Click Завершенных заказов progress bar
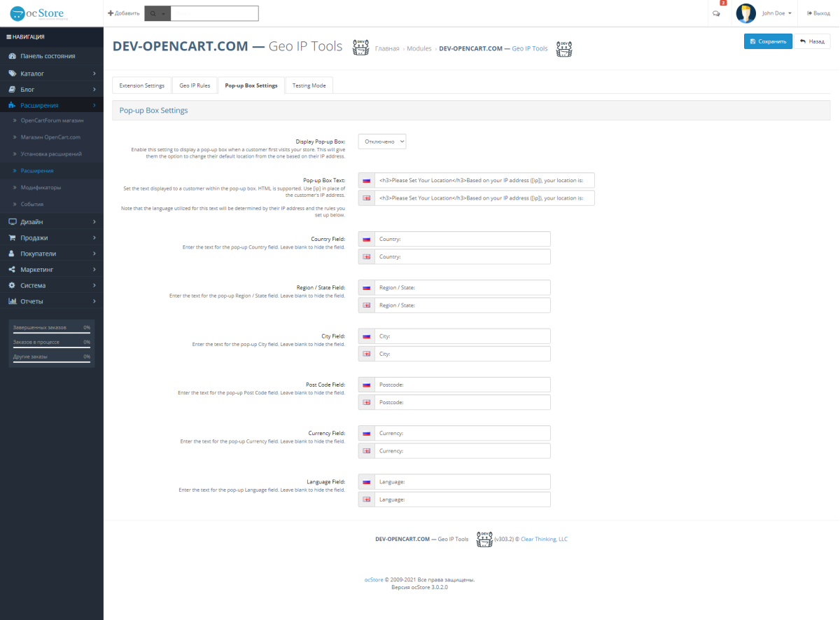 (52, 333)
